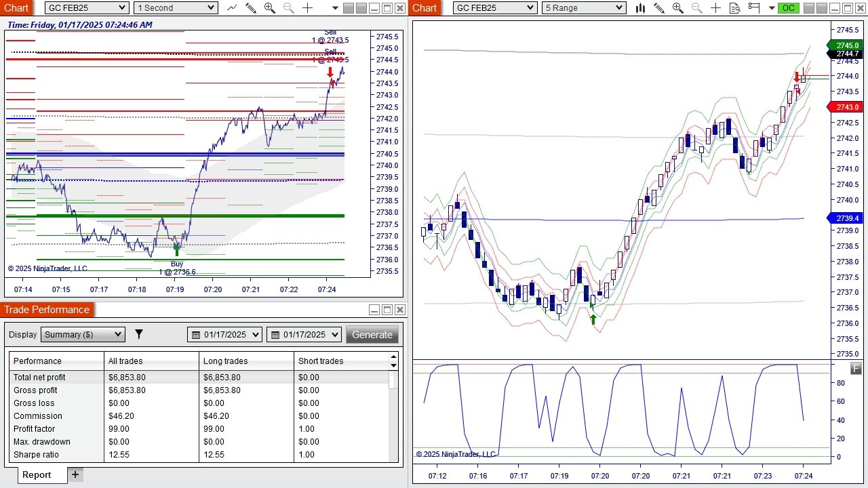The height and width of the screenshot is (488, 868).
Task: Open Chart Trader icon in right chart
Action: tap(754, 8)
